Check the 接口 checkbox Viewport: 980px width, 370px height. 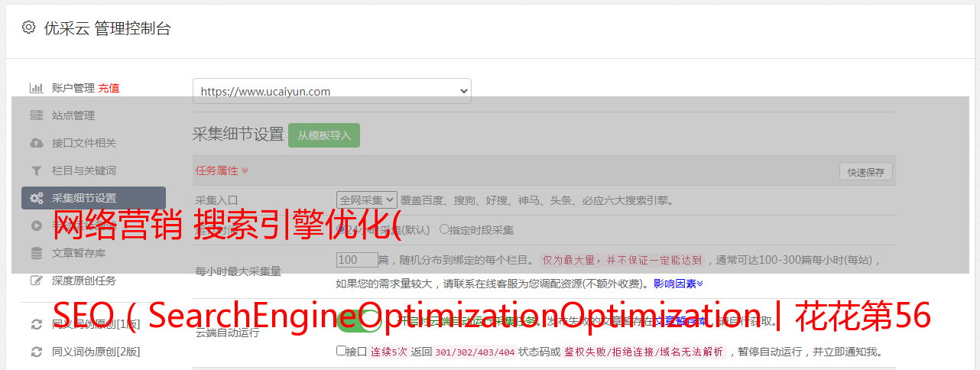341,351
